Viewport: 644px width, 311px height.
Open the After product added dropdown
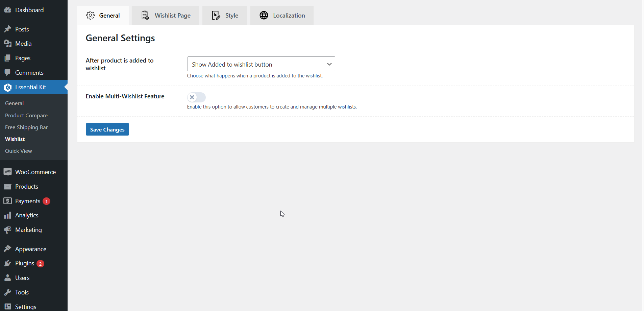coord(261,64)
